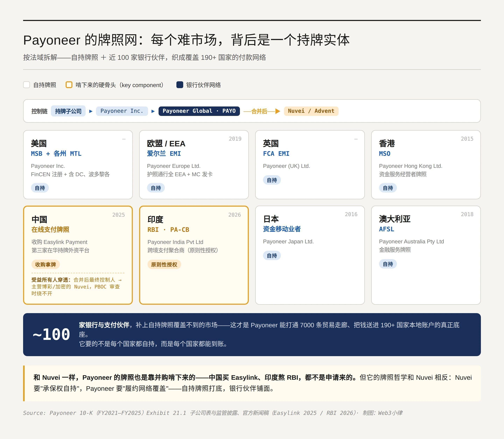The image size is (504, 439).
Task: Click the 收购拿牌 badge
Action: coord(45,264)
